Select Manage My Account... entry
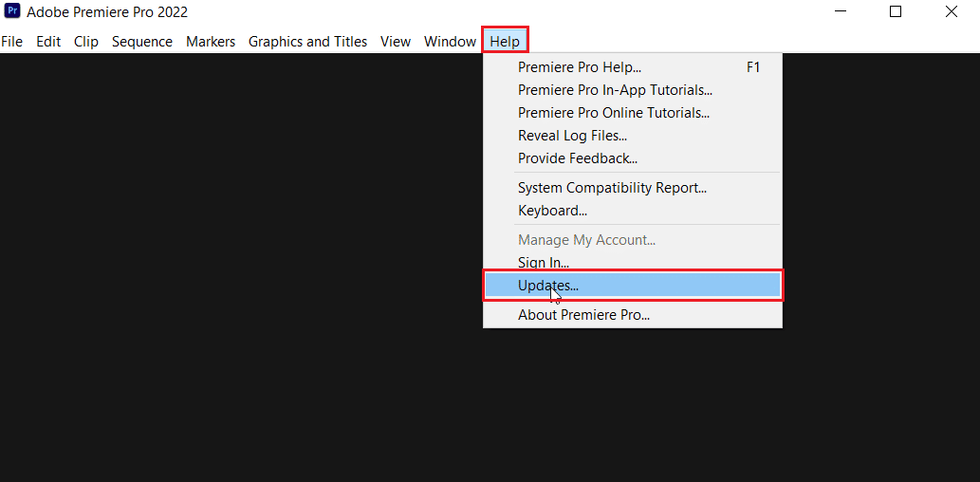This screenshot has height=482, width=980. [x=633, y=240]
